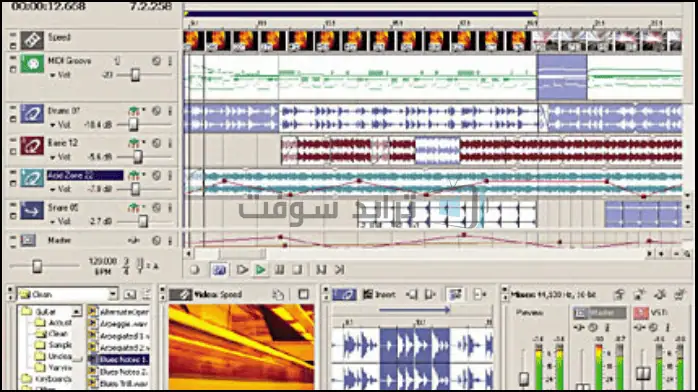Click the yellow video preview thumbnail

[241, 347]
